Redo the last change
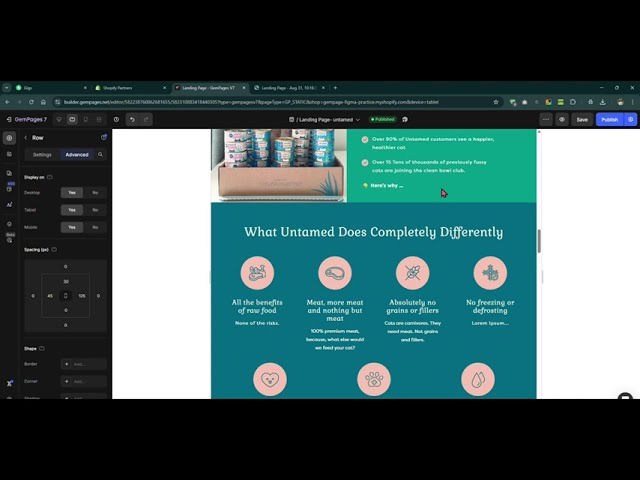 point(146,120)
